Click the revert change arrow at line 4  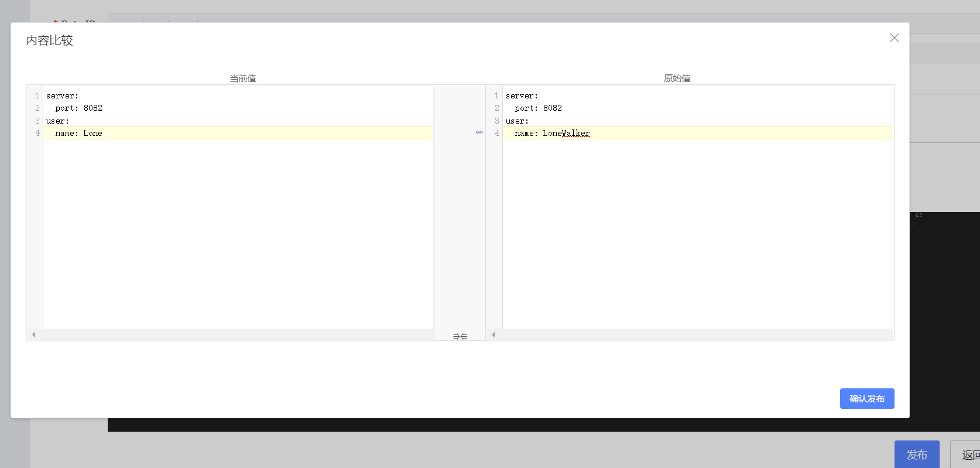(479, 132)
